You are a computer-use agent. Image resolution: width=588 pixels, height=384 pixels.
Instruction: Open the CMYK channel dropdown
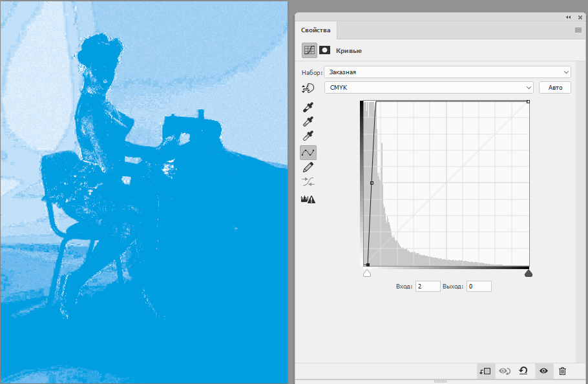[428, 87]
